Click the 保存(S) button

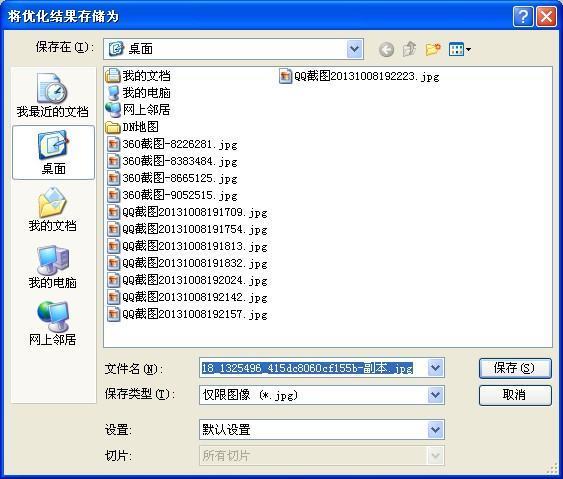515,368
